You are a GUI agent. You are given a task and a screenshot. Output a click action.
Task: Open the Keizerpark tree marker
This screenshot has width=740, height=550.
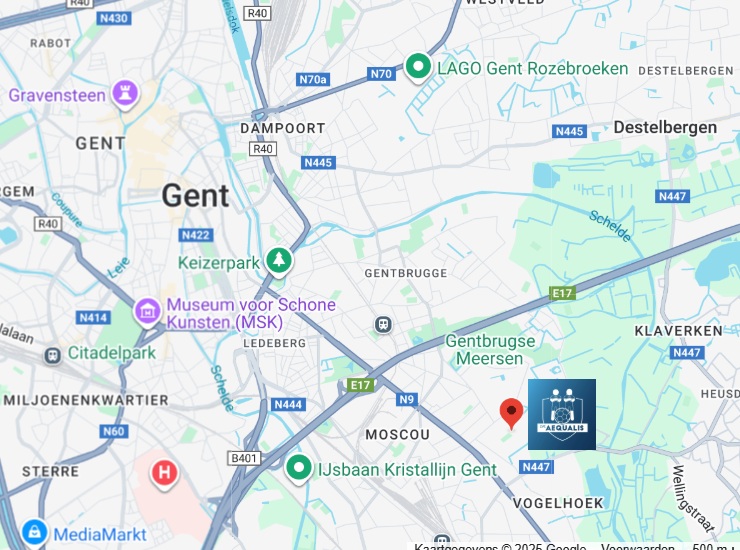coord(279,261)
